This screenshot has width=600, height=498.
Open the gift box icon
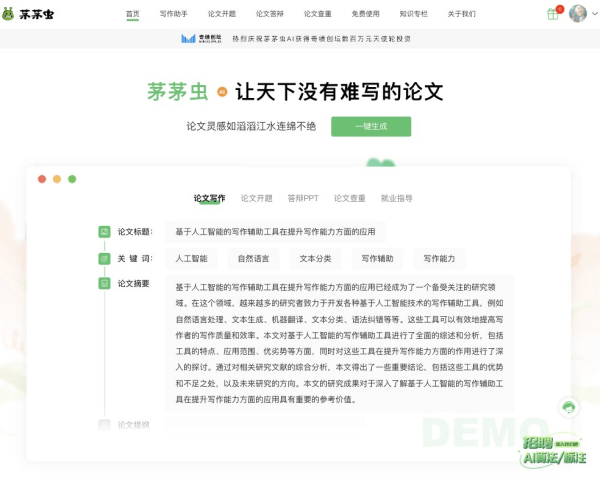552,14
